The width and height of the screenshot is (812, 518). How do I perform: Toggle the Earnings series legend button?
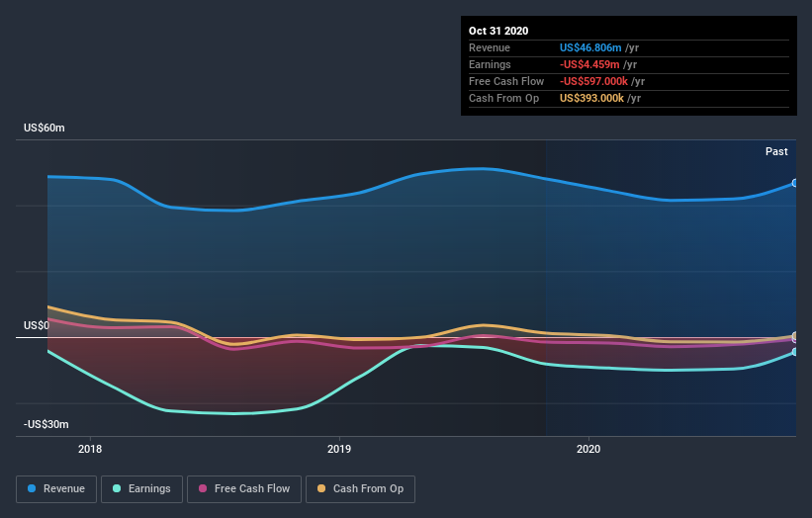[141, 489]
